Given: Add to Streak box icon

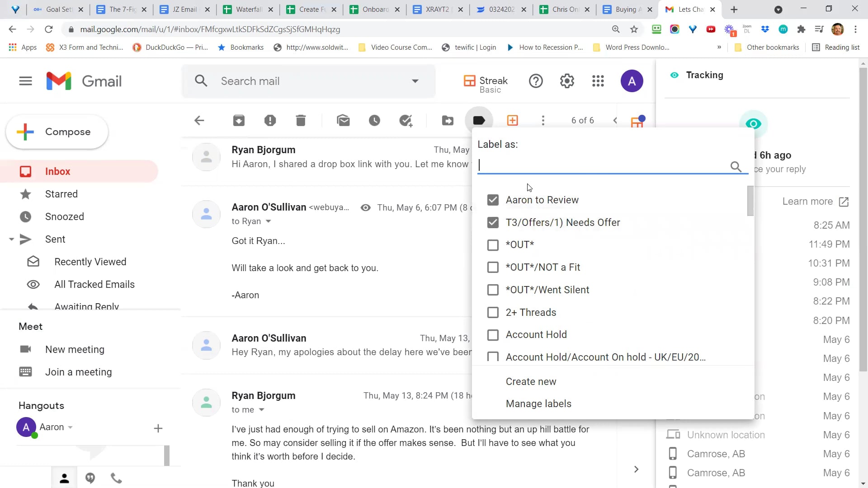Looking at the screenshot, I should coord(512,120).
